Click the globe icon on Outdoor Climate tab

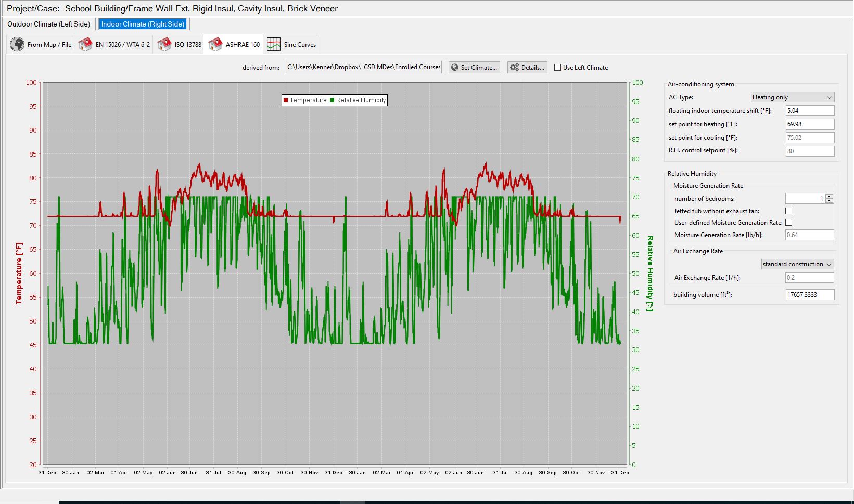coord(17,44)
